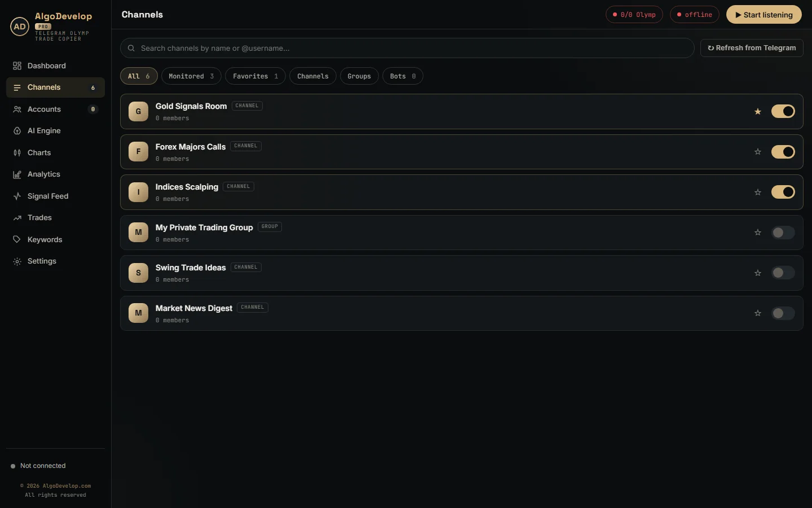This screenshot has height=508, width=812.
Task: Select the Bots filter tab
Action: pyautogui.click(x=403, y=76)
